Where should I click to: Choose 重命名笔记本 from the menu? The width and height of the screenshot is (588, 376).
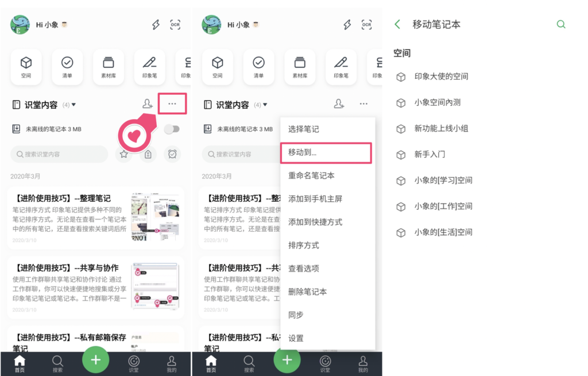311,175
